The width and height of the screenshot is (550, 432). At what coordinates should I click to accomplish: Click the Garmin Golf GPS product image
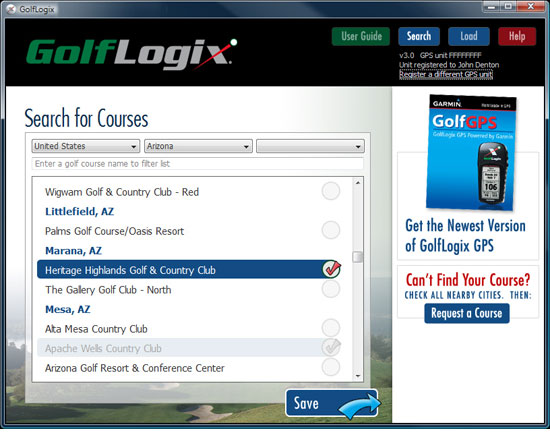(x=471, y=153)
